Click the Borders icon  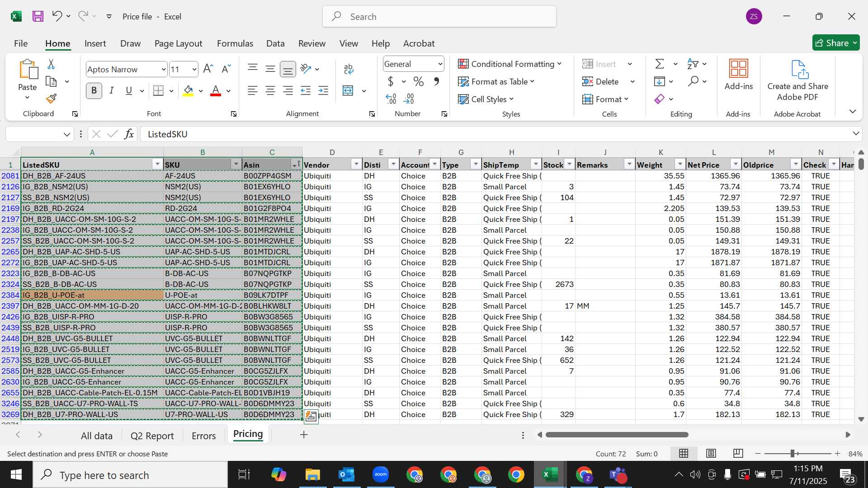tap(158, 91)
